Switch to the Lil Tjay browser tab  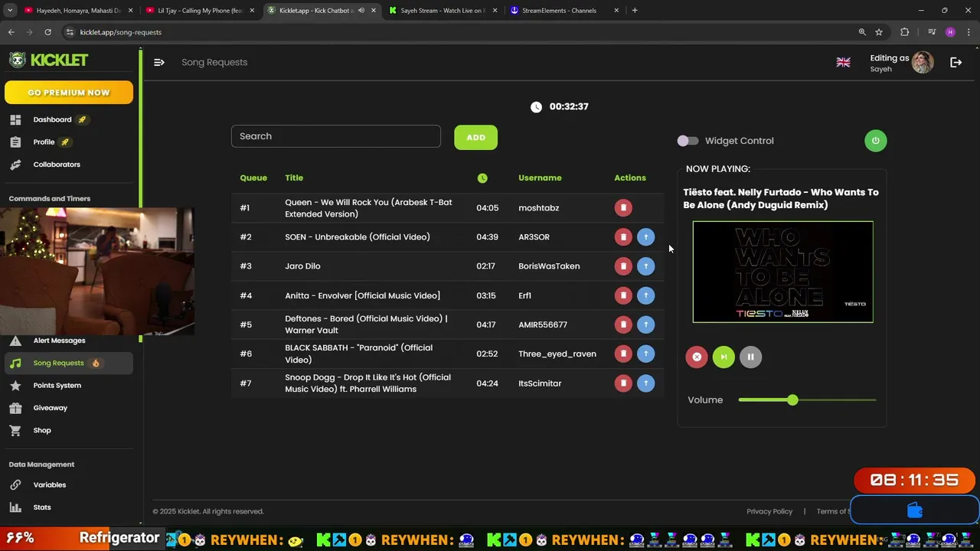[x=201, y=11]
